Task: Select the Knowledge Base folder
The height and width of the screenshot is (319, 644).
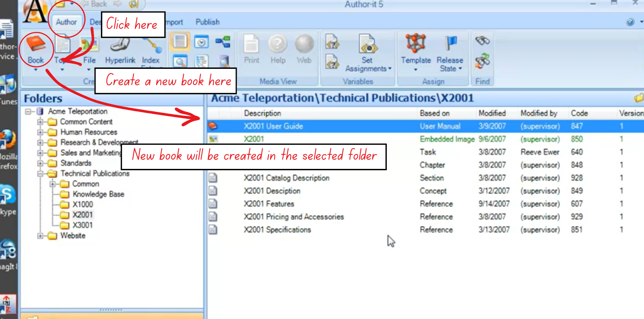Action: point(98,194)
